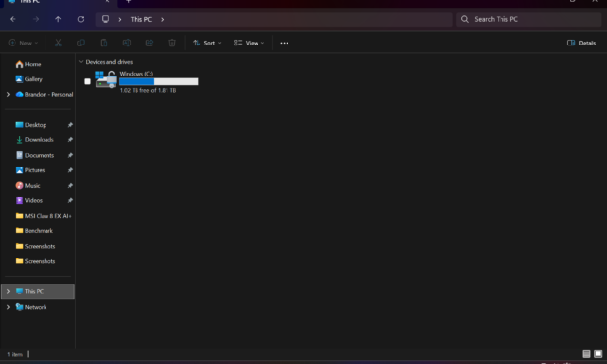Viewport: 607px width, 364px height.
Task: Click the '1 item' status bar text
Action: (x=15, y=354)
